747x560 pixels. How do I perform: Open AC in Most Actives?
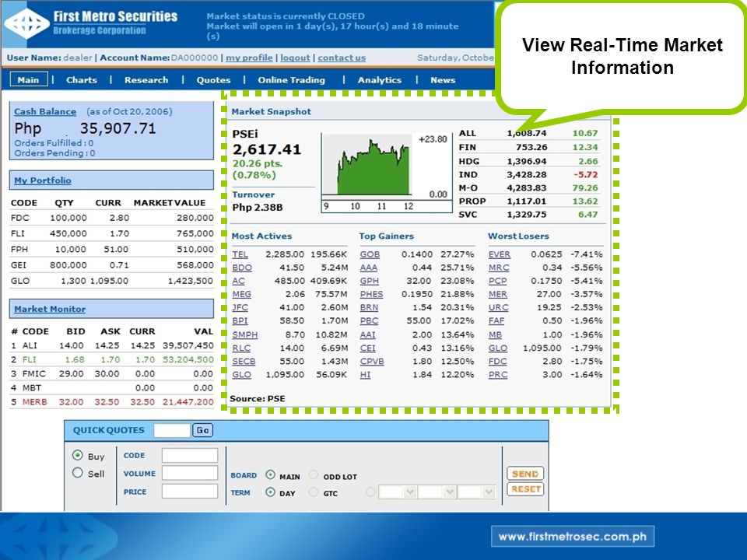pos(238,282)
